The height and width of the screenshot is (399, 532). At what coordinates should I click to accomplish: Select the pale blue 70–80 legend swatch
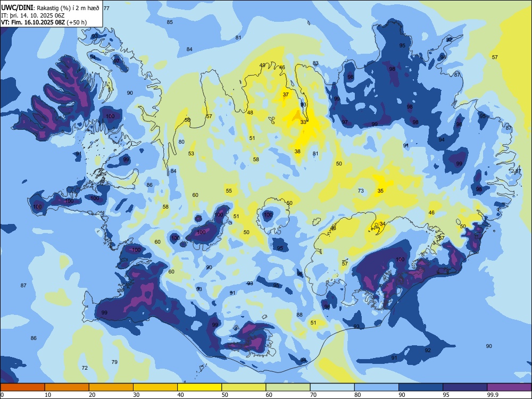332,387
